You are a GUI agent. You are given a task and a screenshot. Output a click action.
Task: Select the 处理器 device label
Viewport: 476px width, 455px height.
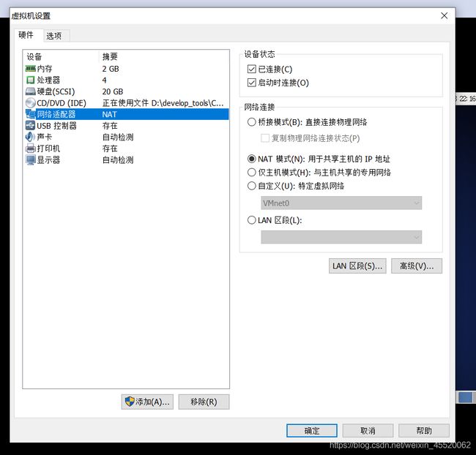click(48, 80)
